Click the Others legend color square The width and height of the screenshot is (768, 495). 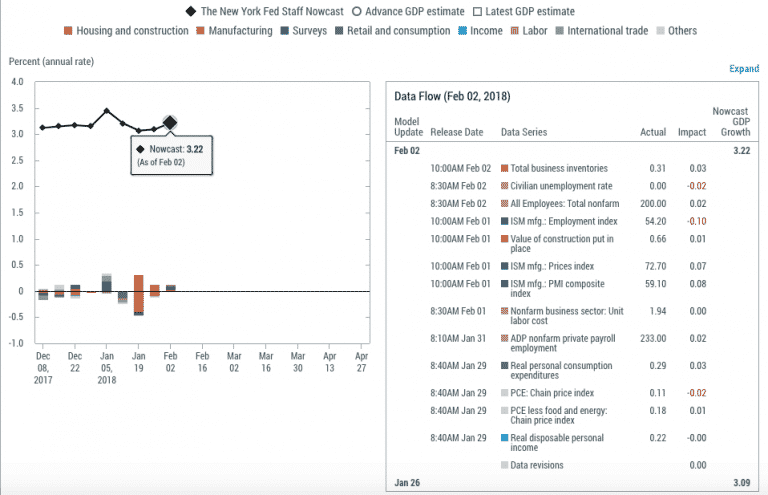pos(659,31)
